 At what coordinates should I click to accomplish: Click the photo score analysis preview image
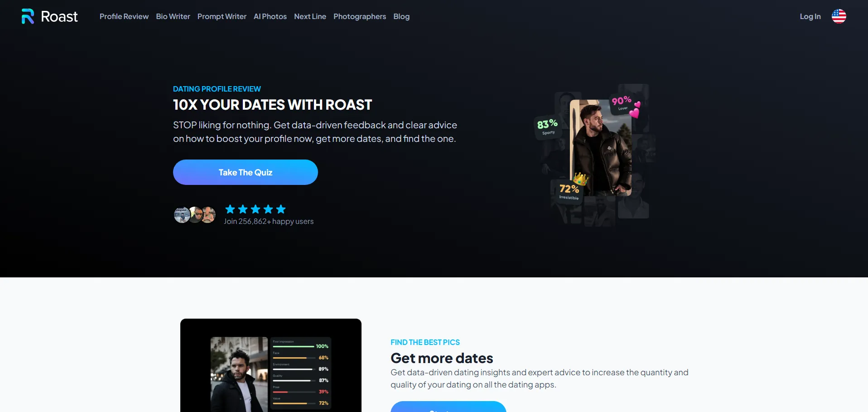coord(271,365)
